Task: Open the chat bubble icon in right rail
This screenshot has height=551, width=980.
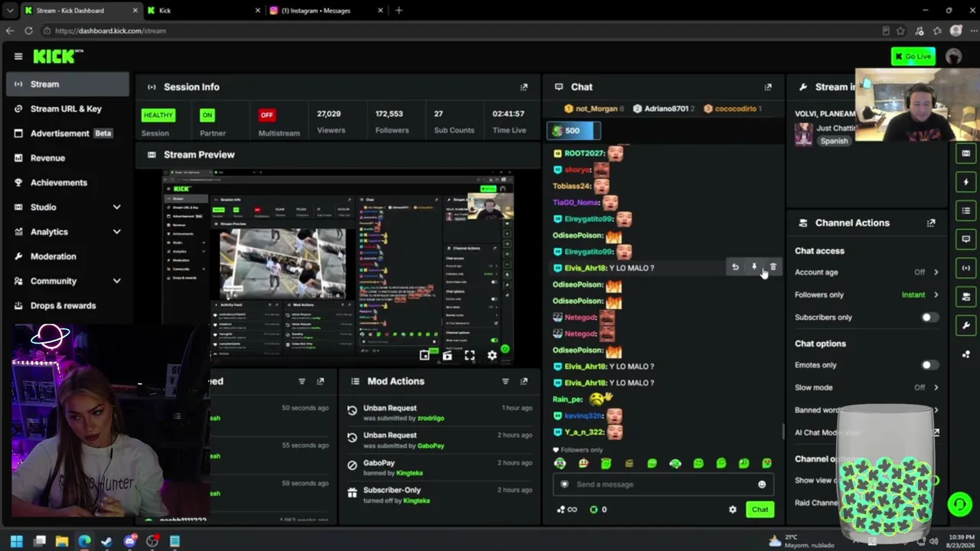Action: click(x=966, y=240)
